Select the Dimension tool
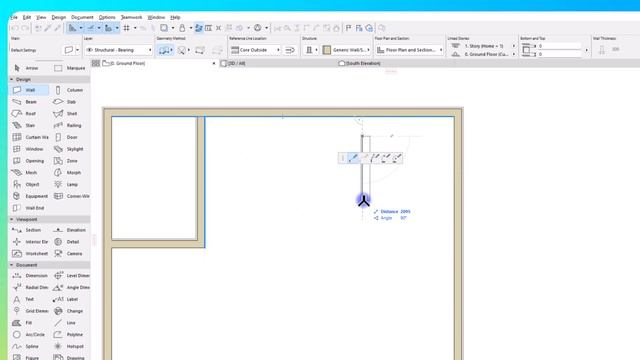 click(30, 276)
